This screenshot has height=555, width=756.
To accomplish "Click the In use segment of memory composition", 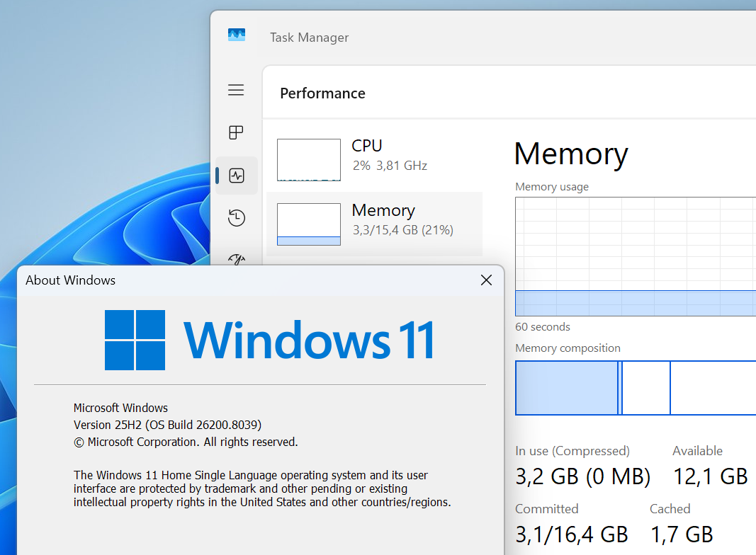I will (567, 388).
